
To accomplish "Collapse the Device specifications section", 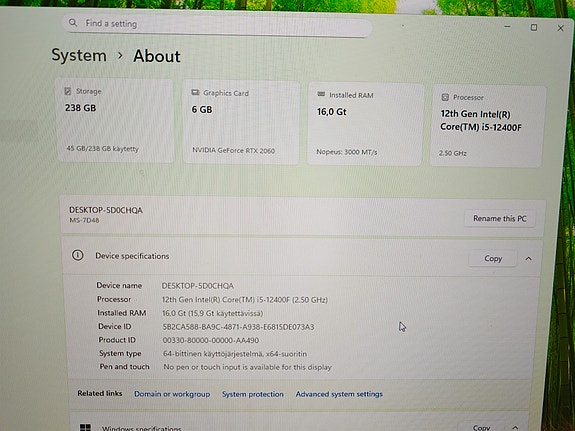I will 528,259.
